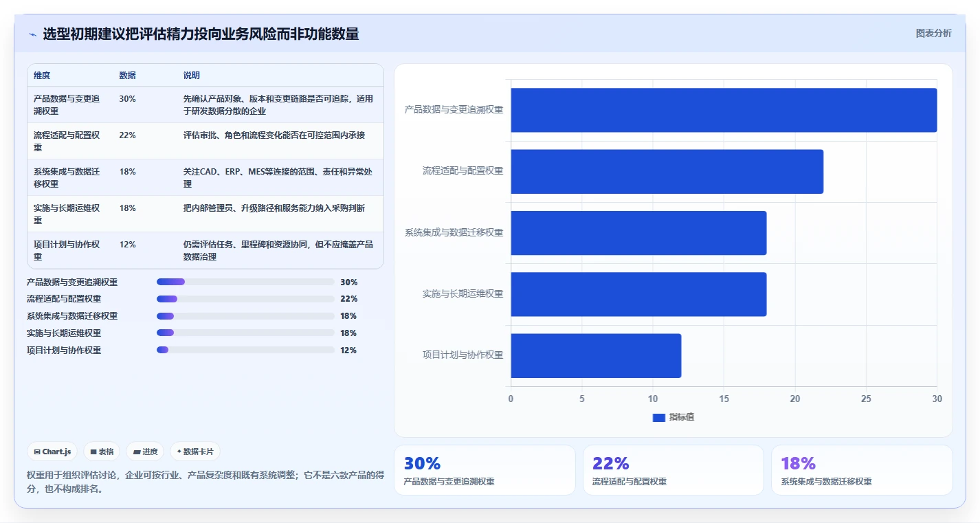Click the chart bar for 系统集成与数据迁移权重
This screenshot has width=980, height=523.
coord(638,233)
